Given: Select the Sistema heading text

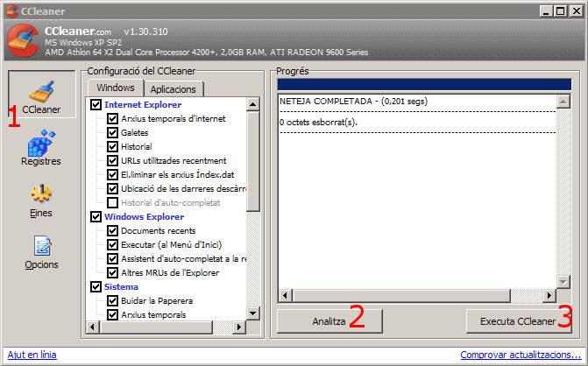Looking at the screenshot, I should pyautogui.click(x=121, y=286).
